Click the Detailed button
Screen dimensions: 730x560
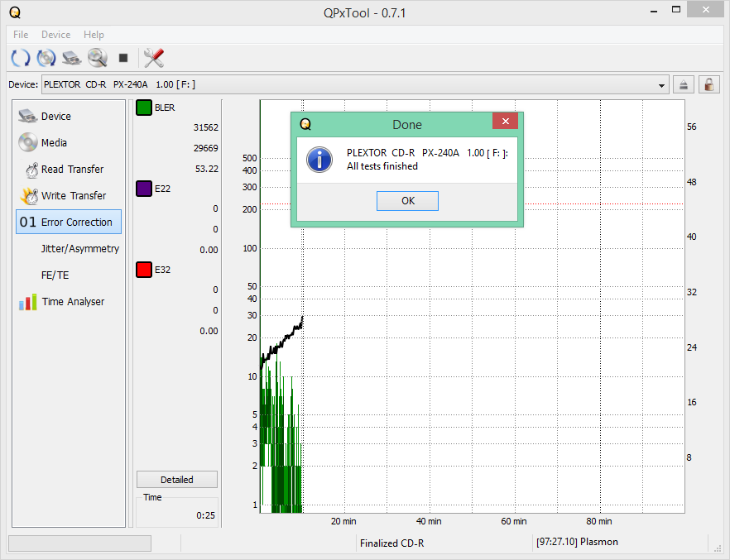tap(177, 480)
